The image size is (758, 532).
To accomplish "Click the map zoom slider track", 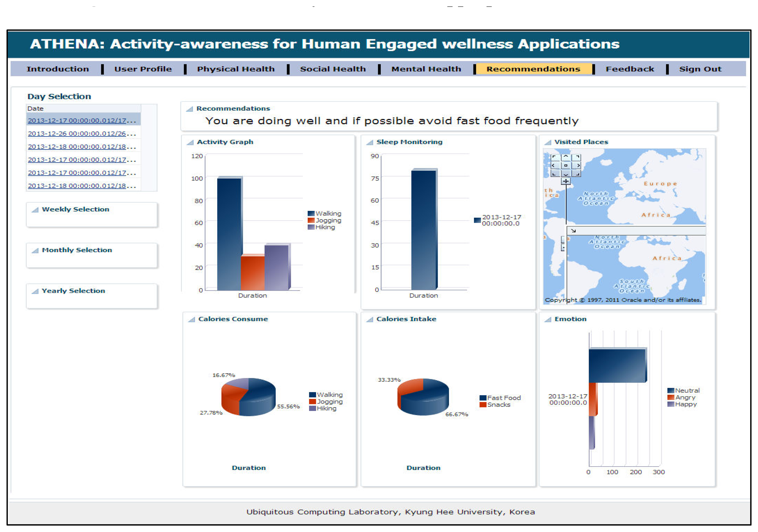I will point(566,205).
